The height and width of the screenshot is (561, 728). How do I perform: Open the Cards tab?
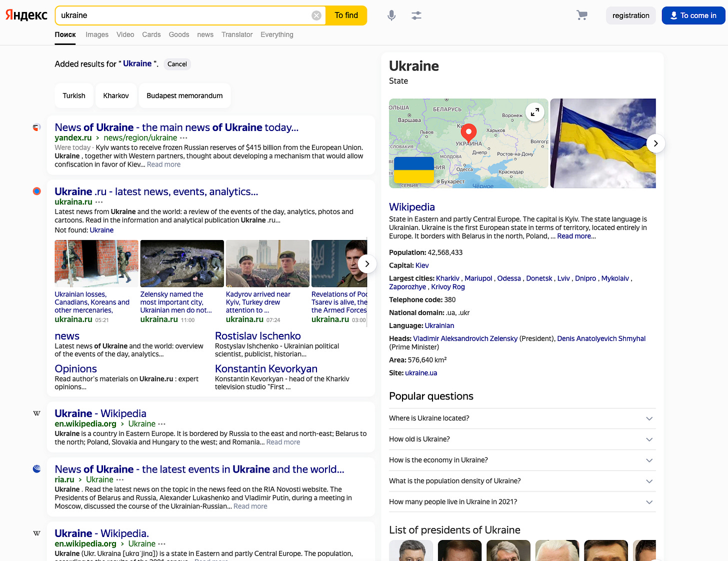[151, 34]
